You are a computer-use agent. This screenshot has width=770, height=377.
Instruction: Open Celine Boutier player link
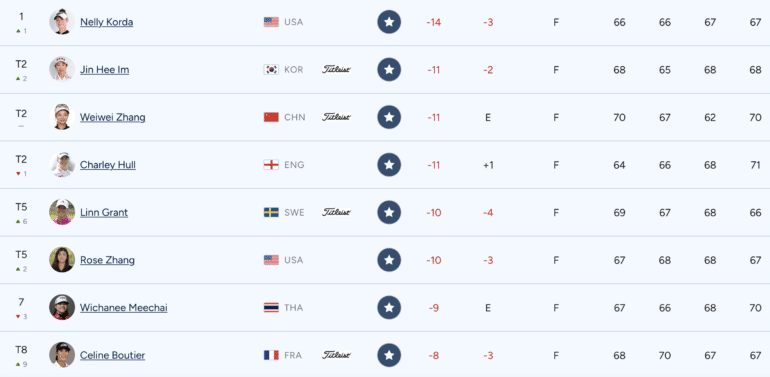tap(112, 355)
